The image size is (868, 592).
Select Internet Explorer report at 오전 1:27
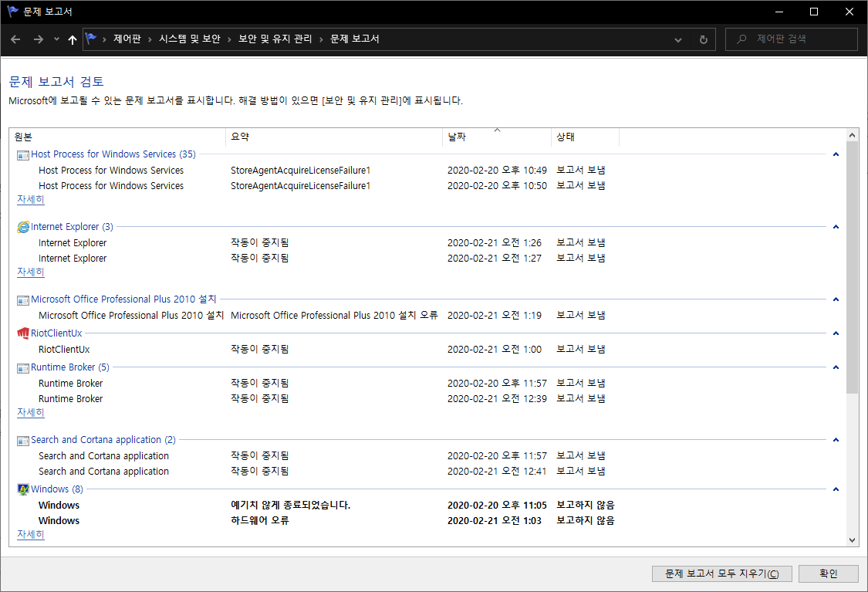point(322,259)
